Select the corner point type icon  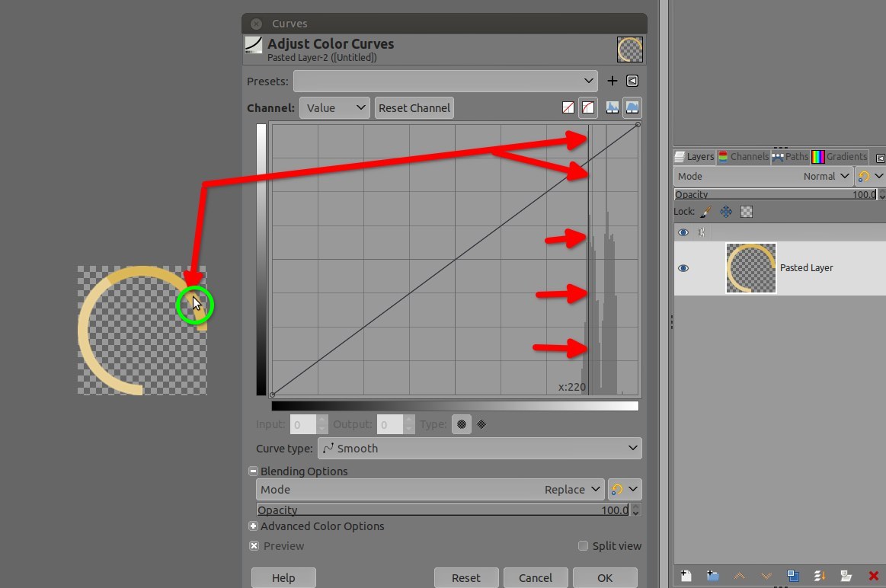481,424
